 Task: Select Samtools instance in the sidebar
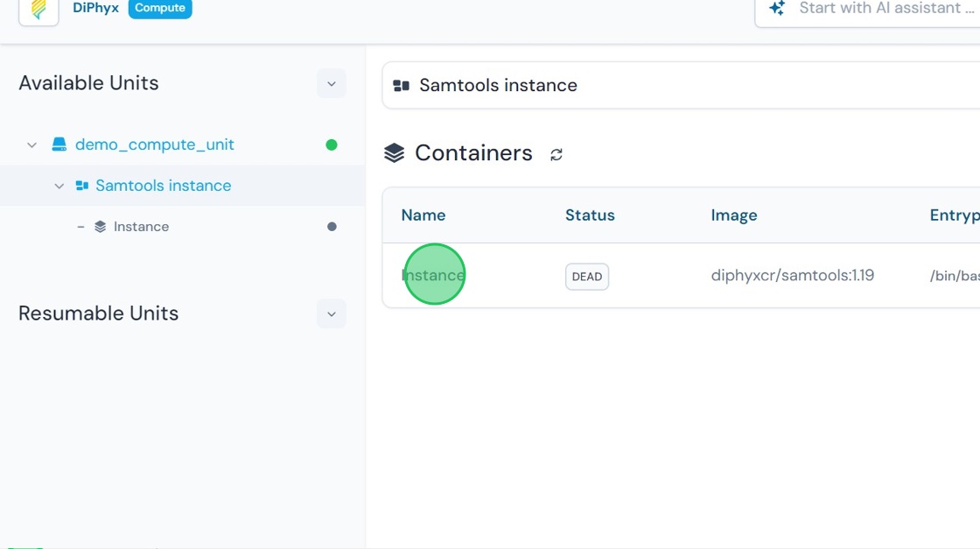tap(163, 186)
